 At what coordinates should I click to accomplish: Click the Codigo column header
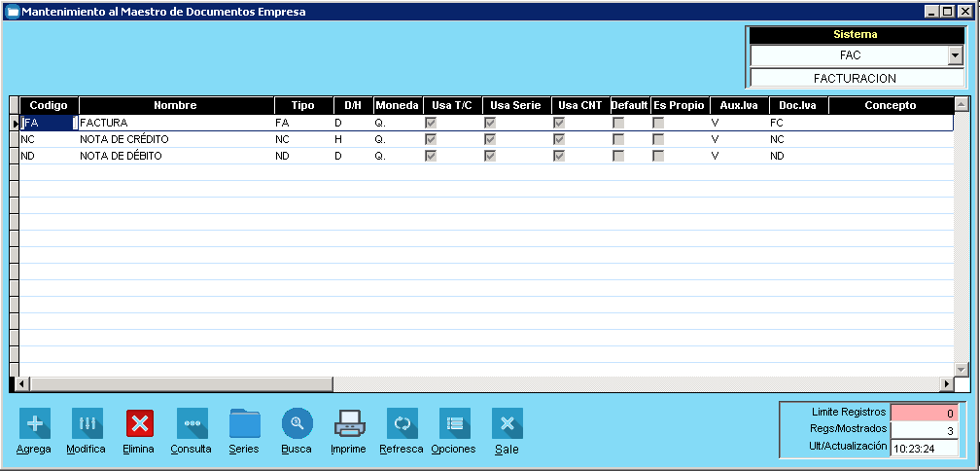pos(49,105)
